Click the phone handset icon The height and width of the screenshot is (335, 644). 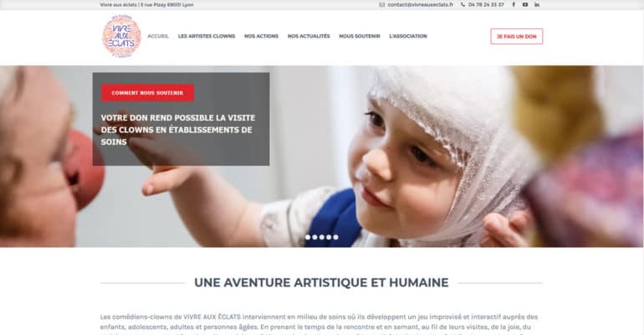[x=463, y=5]
